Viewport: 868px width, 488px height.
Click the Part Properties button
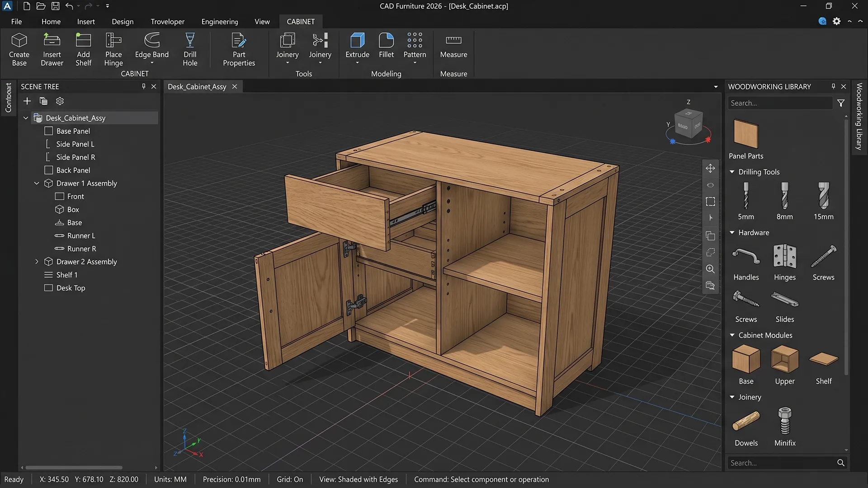[x=239, y=50]
